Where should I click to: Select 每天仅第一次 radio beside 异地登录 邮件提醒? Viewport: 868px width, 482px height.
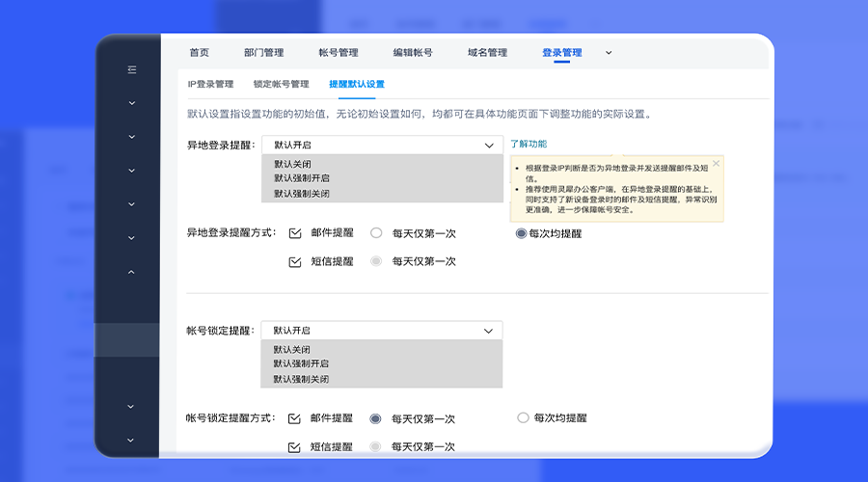(376, 233)
